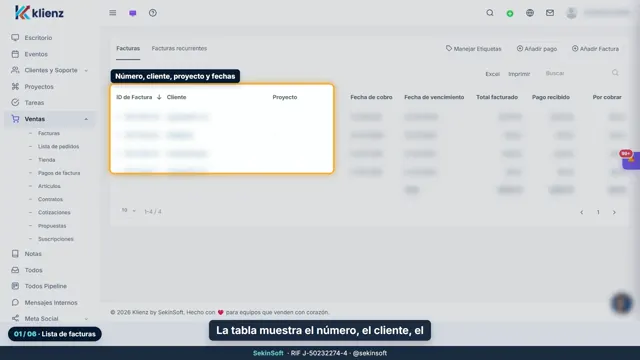Sort by Proyecto column header

tap(284, 97)
